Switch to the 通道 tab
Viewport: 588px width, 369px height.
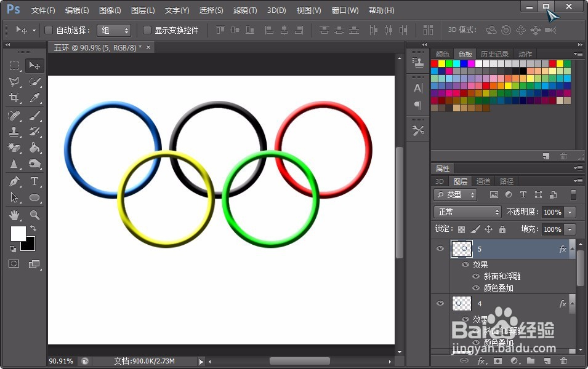coord(483,181)
